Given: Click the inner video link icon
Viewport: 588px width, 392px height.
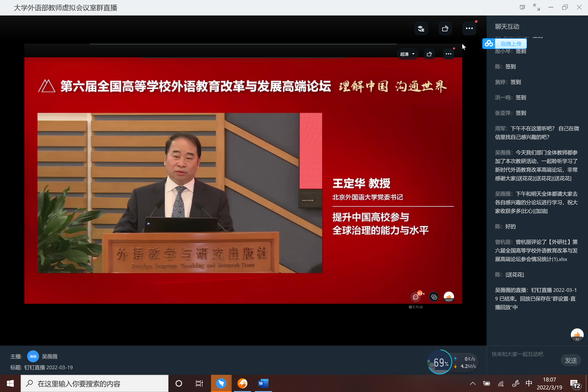Looking at the screenshot, I should tap(434, 297).
